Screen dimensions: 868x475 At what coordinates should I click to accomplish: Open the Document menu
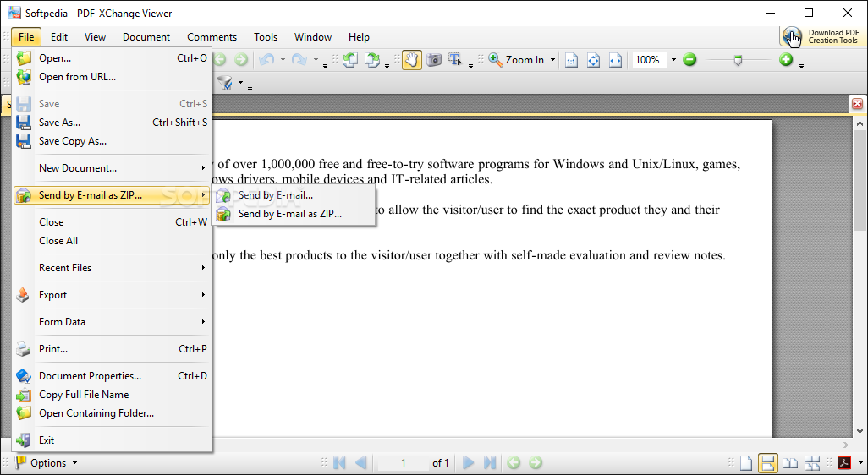point(146,37)
